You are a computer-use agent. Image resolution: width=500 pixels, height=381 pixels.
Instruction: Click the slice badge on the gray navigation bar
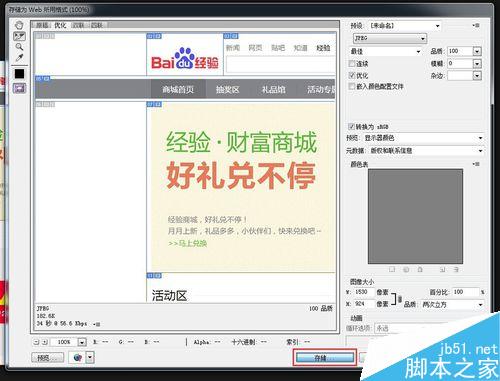43,79
